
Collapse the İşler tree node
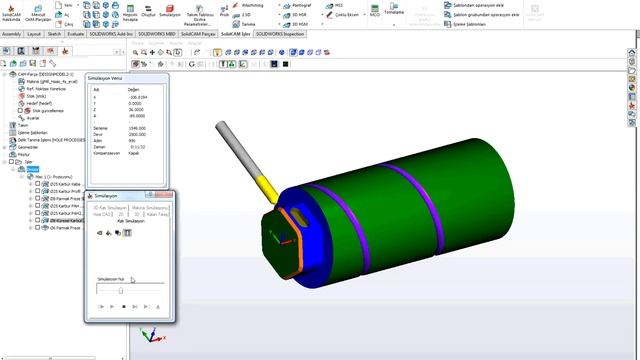point(4,162)
